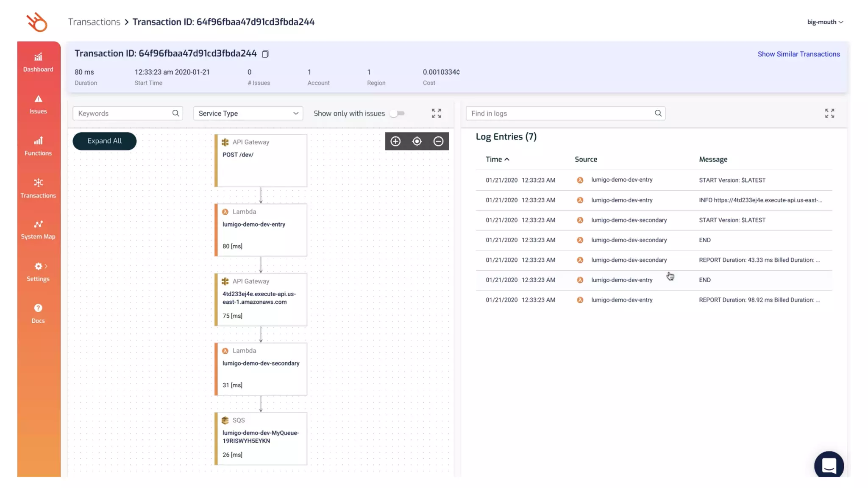Expand the logs panel to fullscreen
The width and height of the screenshot is (868, 488).
click(829, 113)
